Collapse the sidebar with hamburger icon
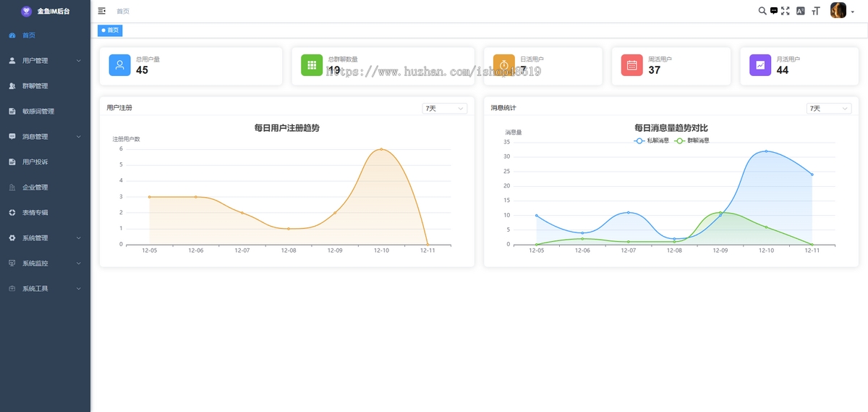 [102, 11]
